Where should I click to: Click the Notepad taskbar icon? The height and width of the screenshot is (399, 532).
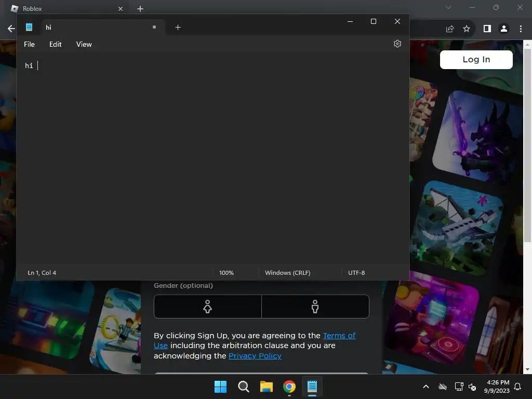[312, 387]
